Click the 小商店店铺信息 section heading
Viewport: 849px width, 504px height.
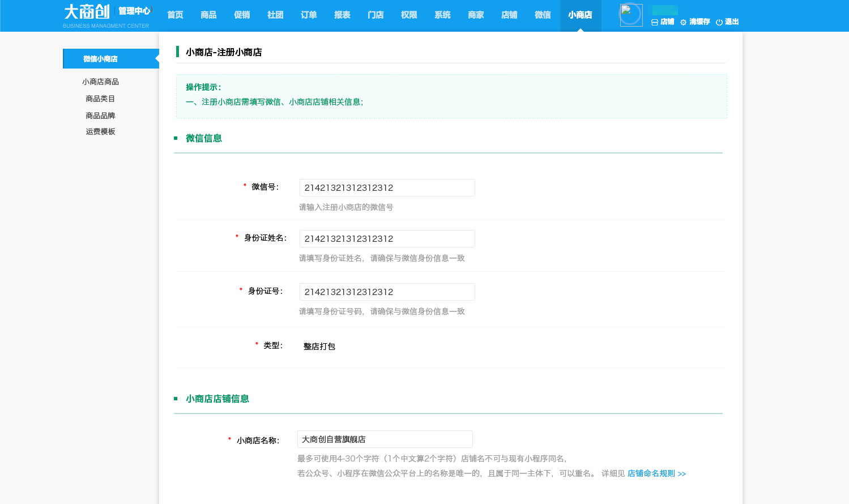pyautogui.click(x=217, y=399)
